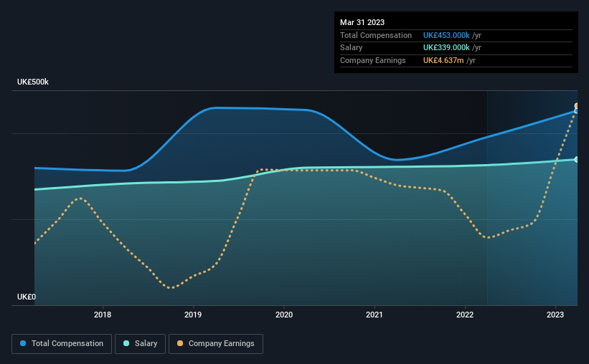Click the blue Total Compensation endpoint marker
589x364 pixels.
pyautogui.click(x=576, y=111)
